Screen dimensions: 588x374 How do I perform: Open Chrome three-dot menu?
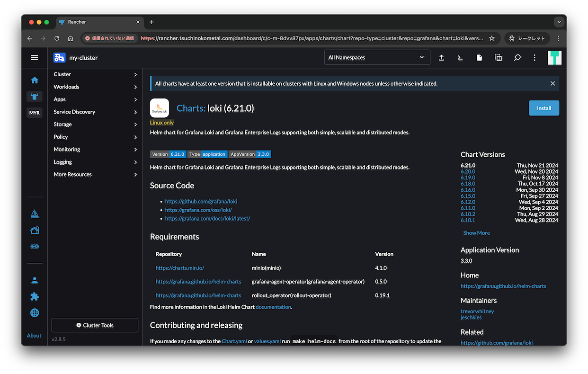coord(558,38)
